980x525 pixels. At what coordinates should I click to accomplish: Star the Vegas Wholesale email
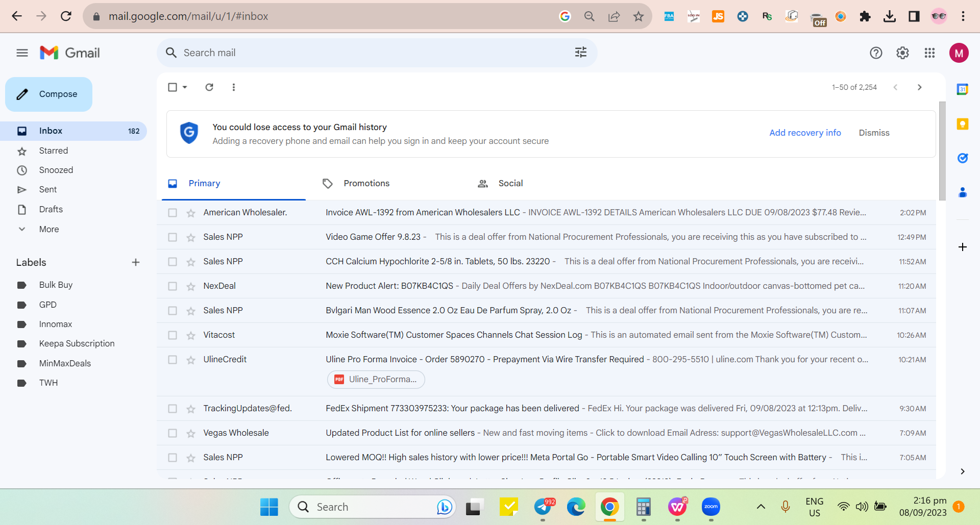[x=191, y=433]
